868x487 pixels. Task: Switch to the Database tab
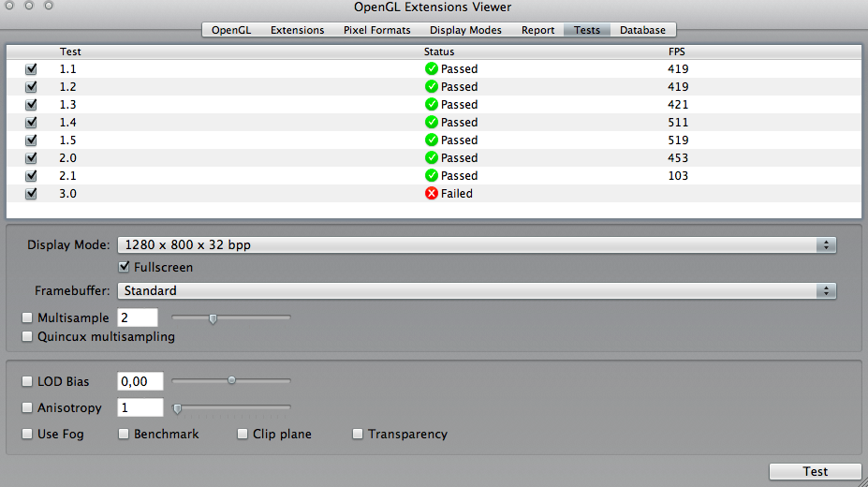(x=642, y=30)
